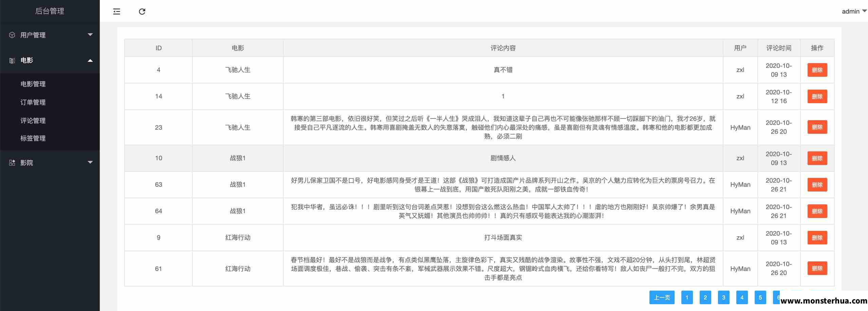Delete comment with ID 64
This screenshot has height=311, width=868.
(x=817, y=211)
